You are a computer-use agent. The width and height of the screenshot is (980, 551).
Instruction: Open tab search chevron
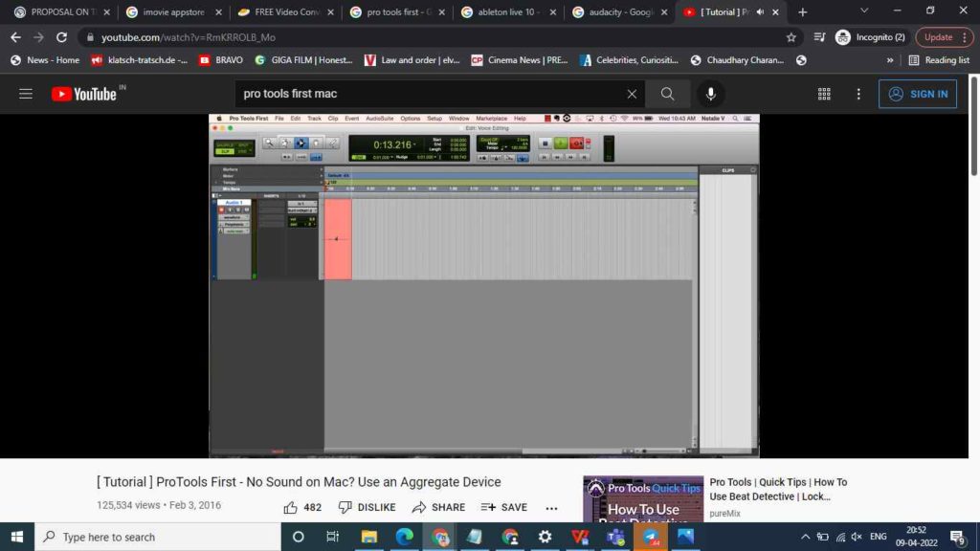coord(864,11)
